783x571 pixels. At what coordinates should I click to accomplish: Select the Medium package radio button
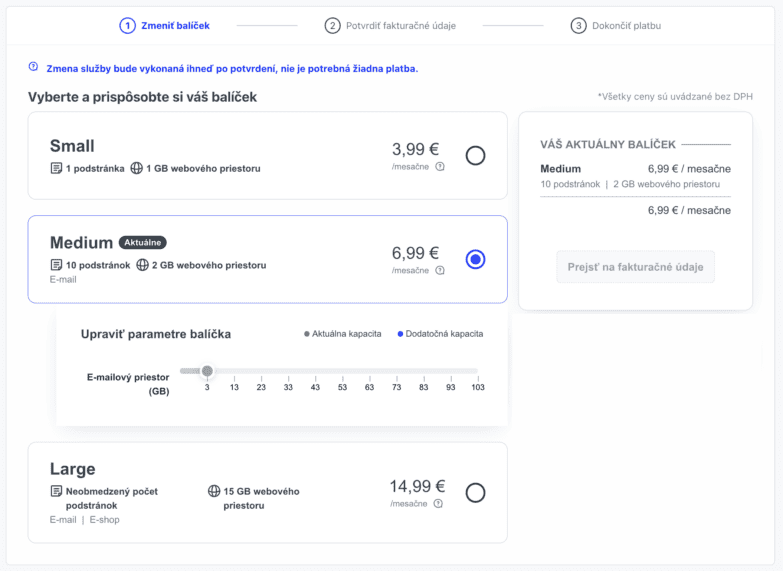click(x=476, y=259)
